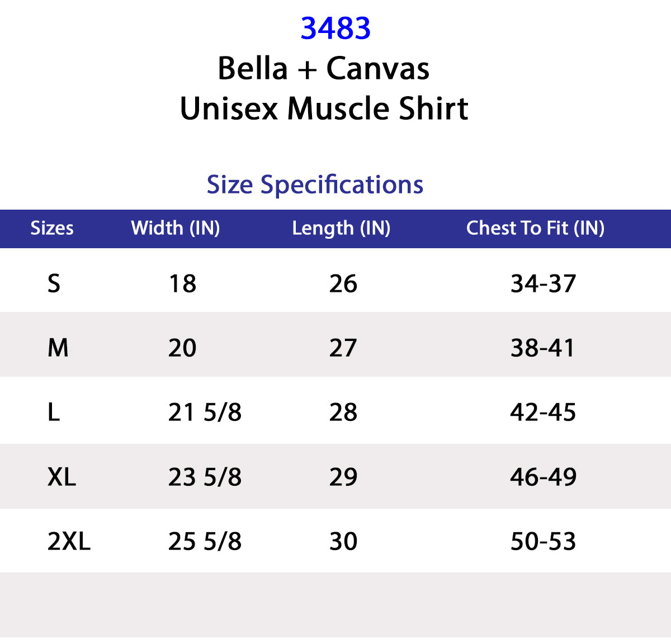
Task: Select the 2XL size row label
Action: 69,541
